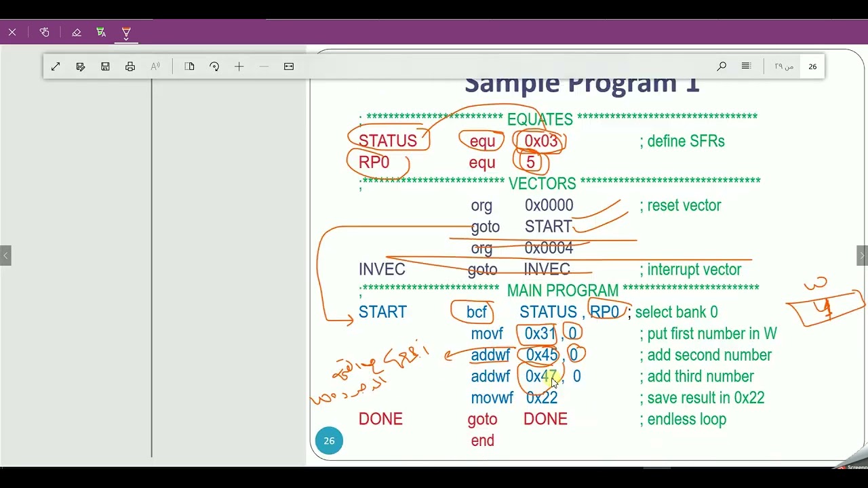
Task: Click the '0x0000' address value
Action: pos(549,205)
